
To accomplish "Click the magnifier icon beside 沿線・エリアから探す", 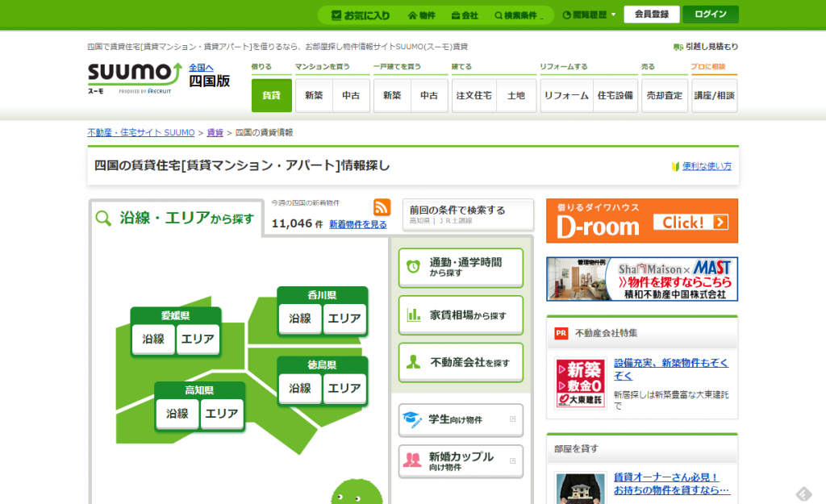I will point(103,218).
